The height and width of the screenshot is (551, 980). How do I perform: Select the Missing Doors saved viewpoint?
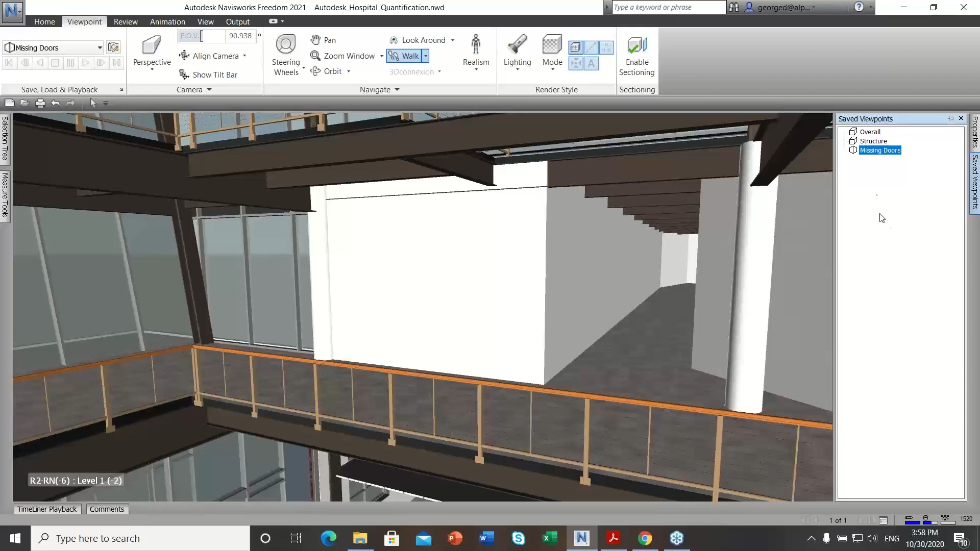pos(880,150)
